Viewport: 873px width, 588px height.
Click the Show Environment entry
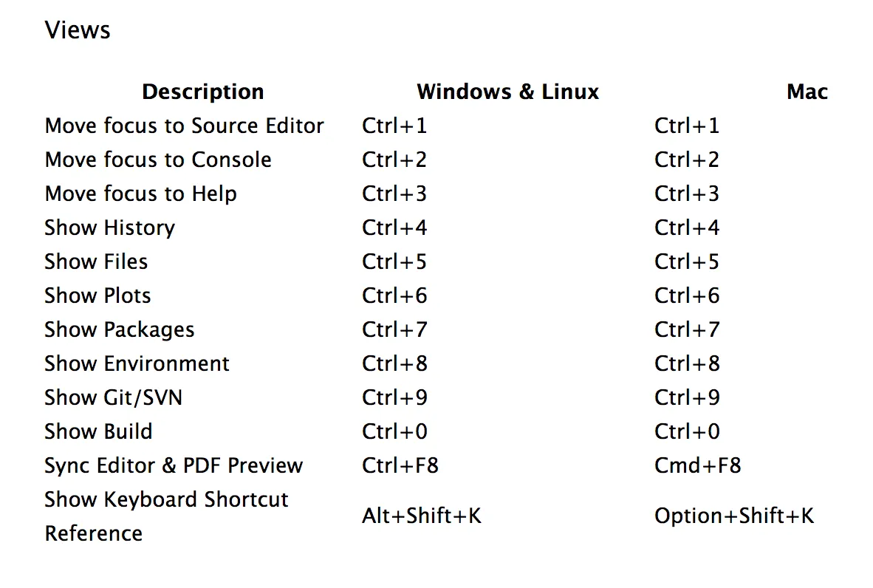click(137, 363)
